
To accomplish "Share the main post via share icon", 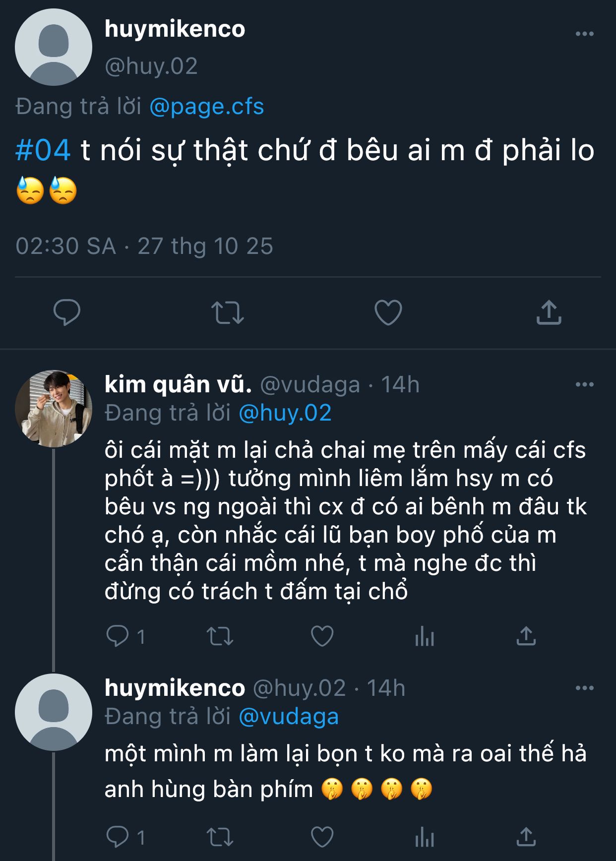I will (549, 313).
